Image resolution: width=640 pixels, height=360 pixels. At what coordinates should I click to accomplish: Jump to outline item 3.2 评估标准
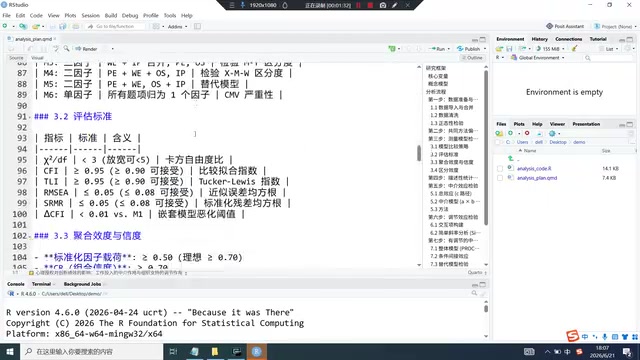pos(444,154)
